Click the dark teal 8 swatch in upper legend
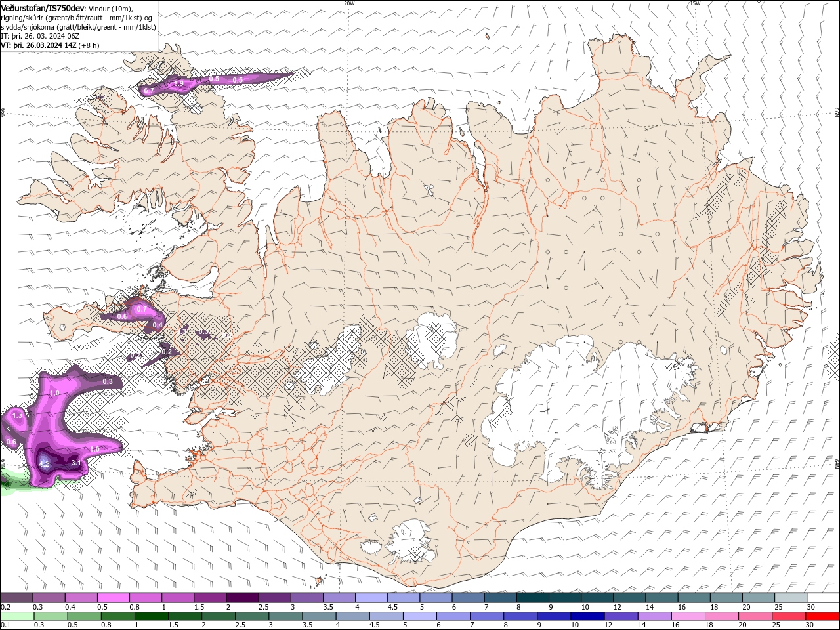This screenshot has height=630, width=840. pos(533,598)
